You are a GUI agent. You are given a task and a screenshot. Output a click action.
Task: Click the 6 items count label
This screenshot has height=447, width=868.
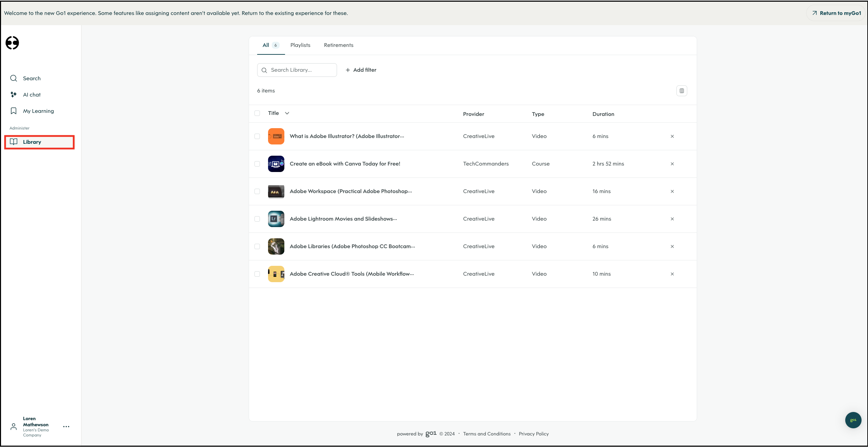266,91
